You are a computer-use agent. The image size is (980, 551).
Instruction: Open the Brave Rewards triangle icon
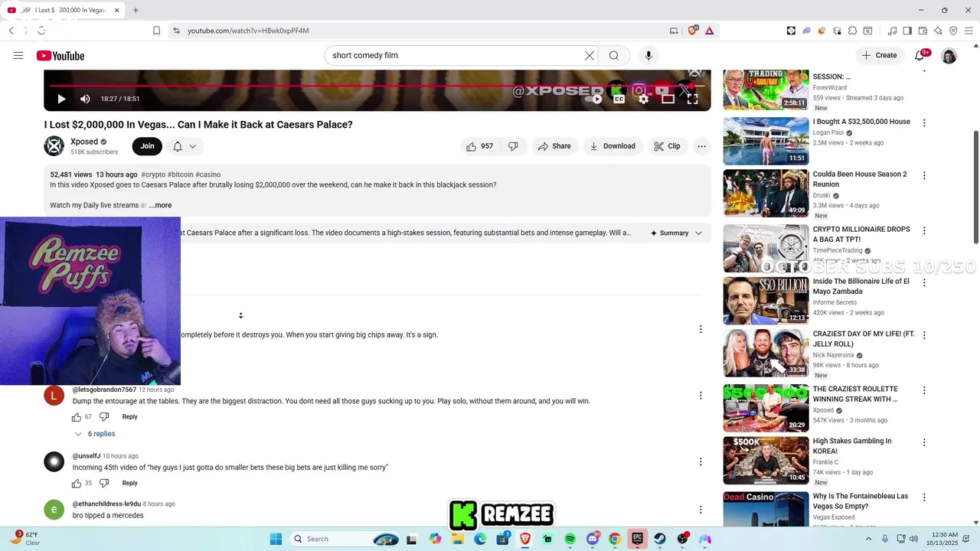click(x=710, y=31)
